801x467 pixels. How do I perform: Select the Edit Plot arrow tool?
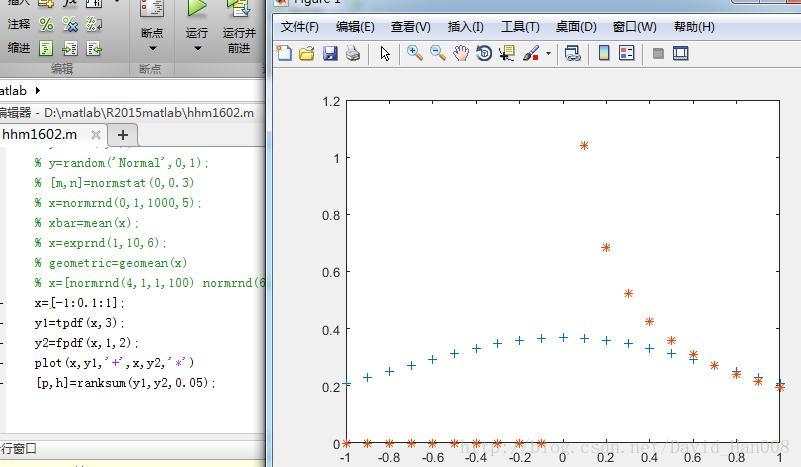(385, 53)
